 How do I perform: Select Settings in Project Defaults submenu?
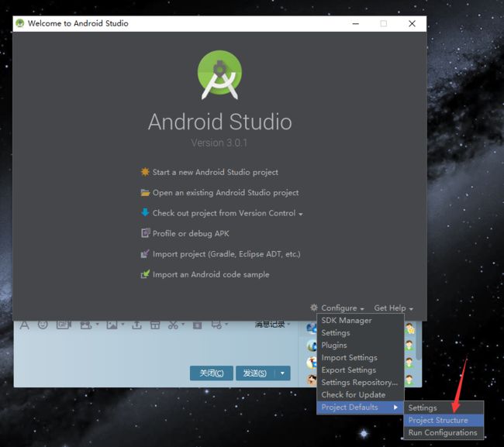pos(444,407)
